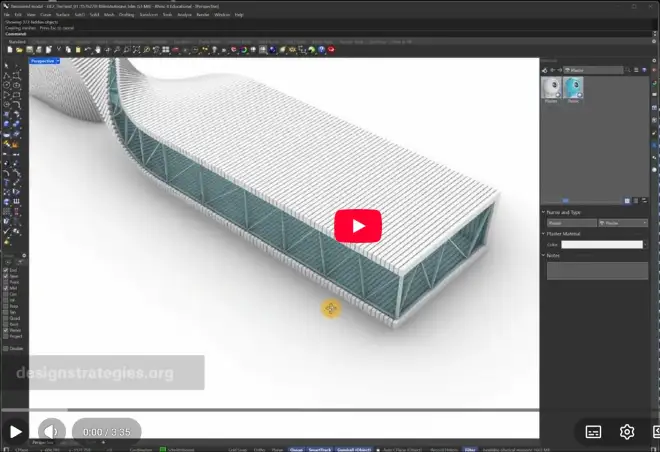This screenshot has height=452, width=660.
Task: Toggle the Near object snap checkbox
Action: pos(6,276)
